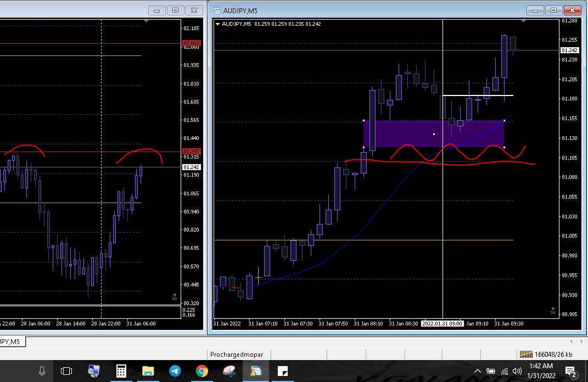Open Google Chrome from the taskbar

pos(201,372)
